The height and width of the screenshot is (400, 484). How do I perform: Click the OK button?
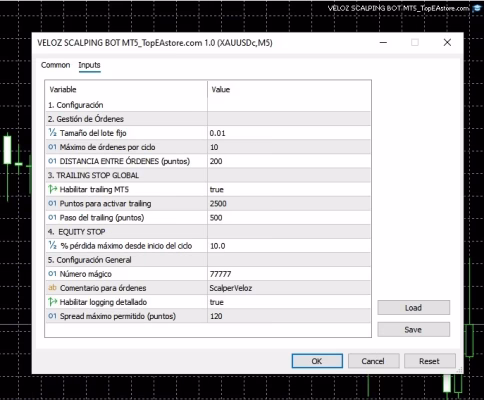317,361
